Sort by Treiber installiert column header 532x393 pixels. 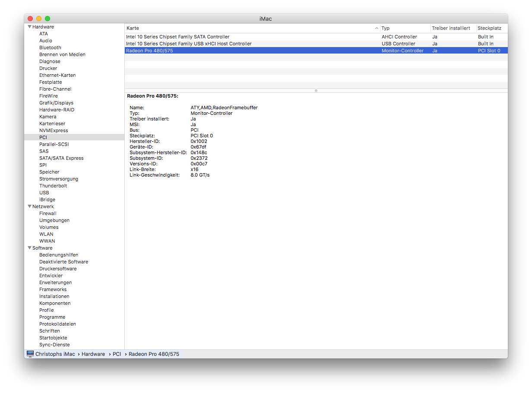(453, 28)
